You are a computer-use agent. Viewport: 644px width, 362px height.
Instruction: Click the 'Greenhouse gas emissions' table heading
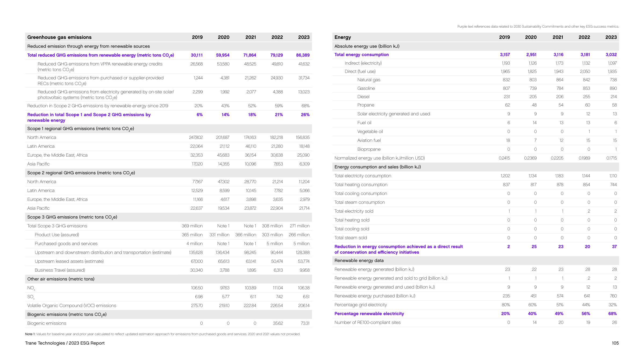[59, 37]
